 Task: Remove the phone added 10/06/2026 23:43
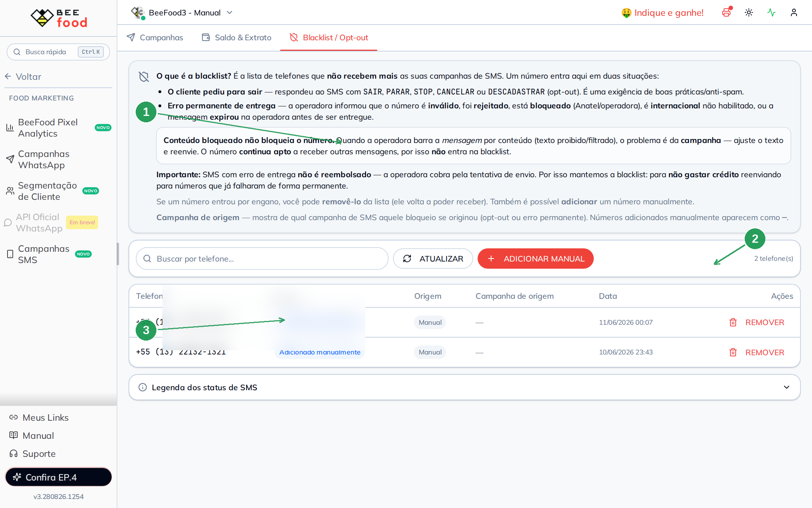(x=756, y=353)
